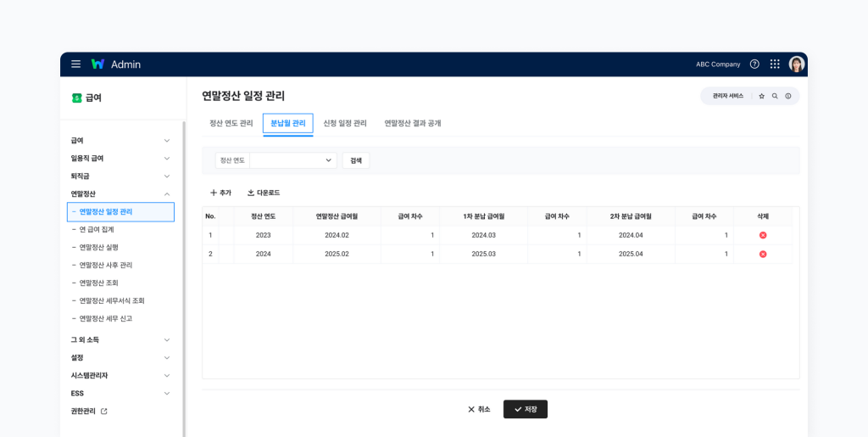Delete the 2024 row with red X
This screenshot has width=868, height=437.
tap(763, 255)
